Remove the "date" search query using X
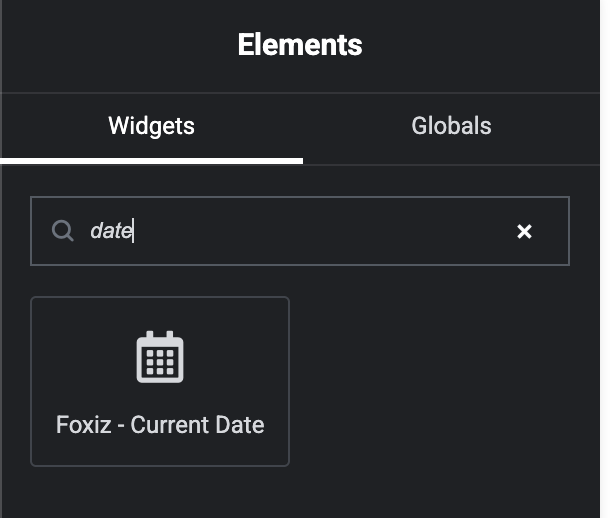 point(524,232)
